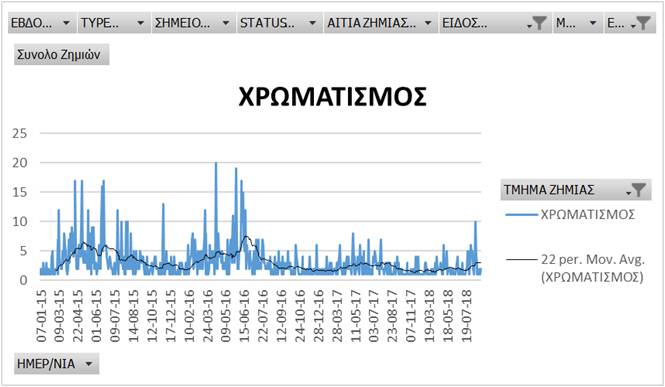
Task: Expand the ΣΗΜΕΙΟ... filter dropdown
Action: (x=226, y=23)
